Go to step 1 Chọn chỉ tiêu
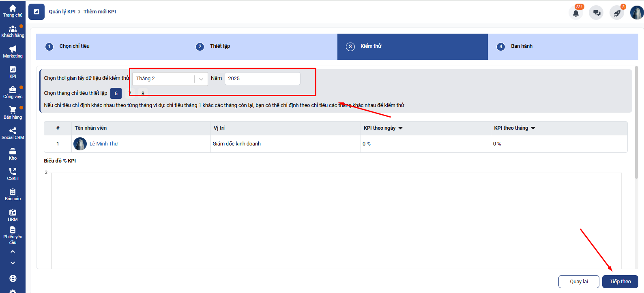This screenshot has width=644, height=293. click(x=74, y=46)
